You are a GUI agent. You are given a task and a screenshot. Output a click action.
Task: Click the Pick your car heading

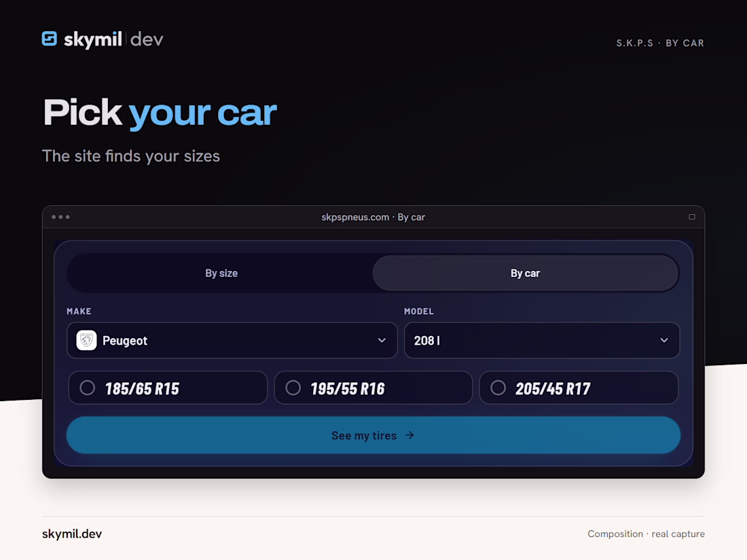click(160, 113)
